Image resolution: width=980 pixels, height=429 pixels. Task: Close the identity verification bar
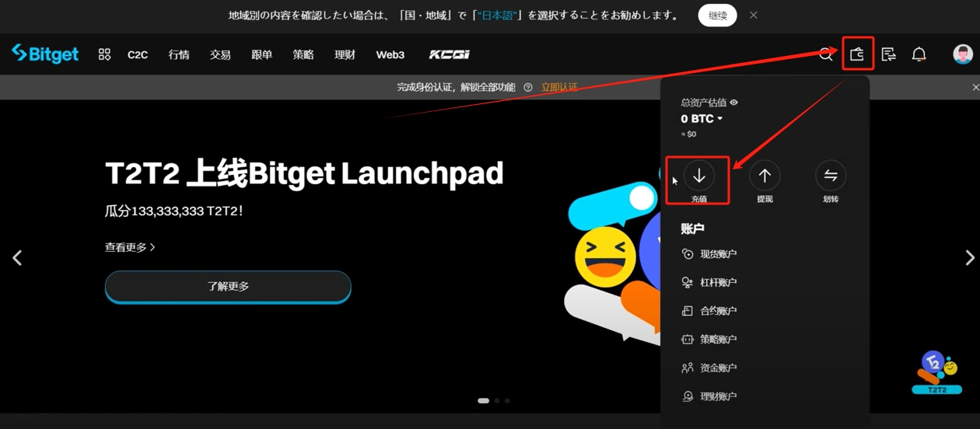coord(975,87)
